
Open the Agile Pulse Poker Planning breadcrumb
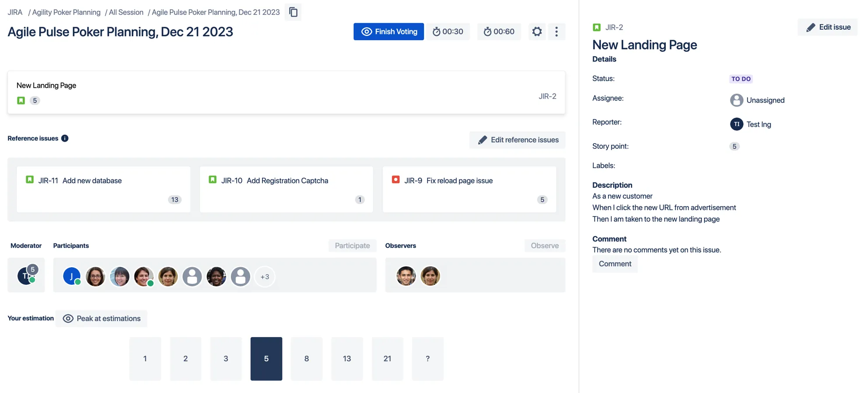216,12
